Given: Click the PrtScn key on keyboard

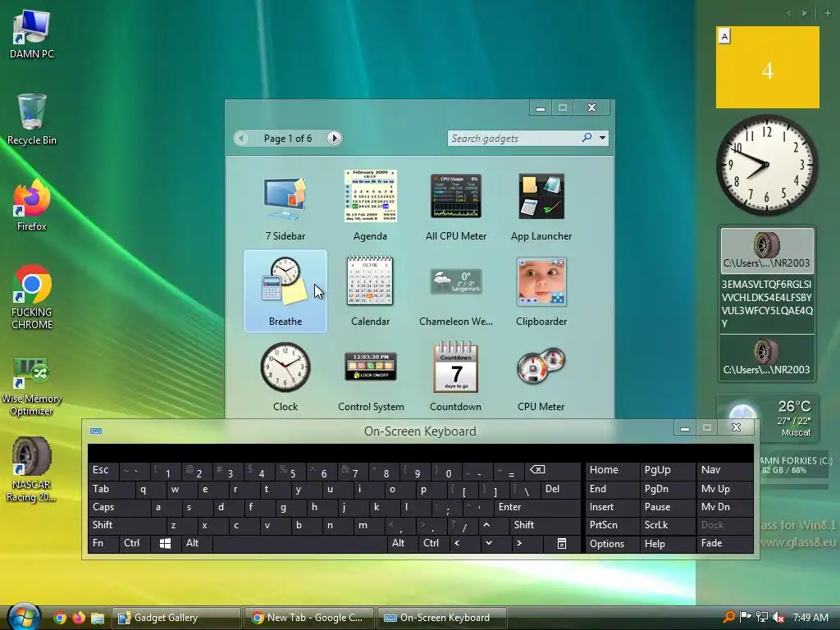Looking at the screenshot, I should 612,525.
